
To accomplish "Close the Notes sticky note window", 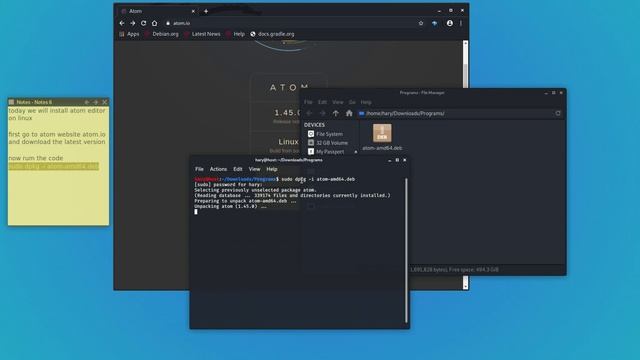I will pyautogui.click(x=104, y=102).
